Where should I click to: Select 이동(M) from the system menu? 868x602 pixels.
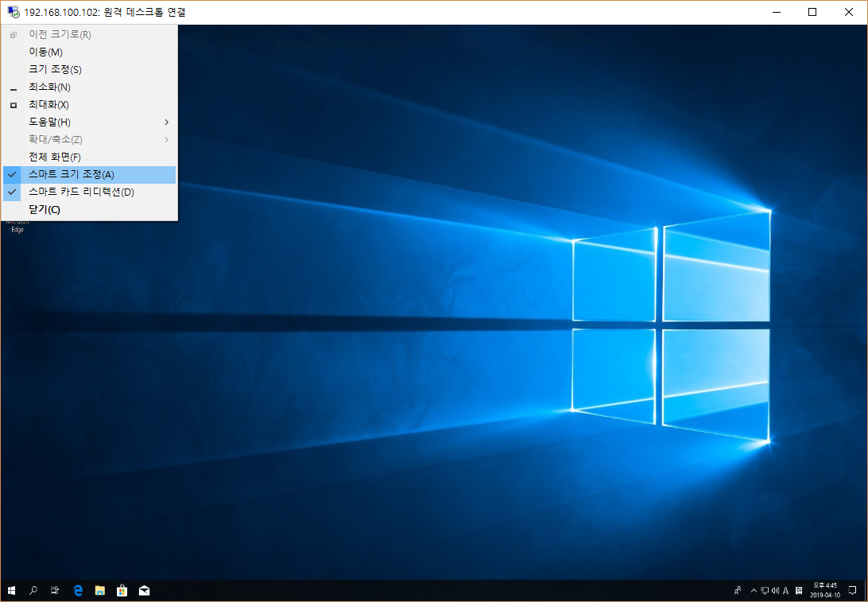point(89,52)
